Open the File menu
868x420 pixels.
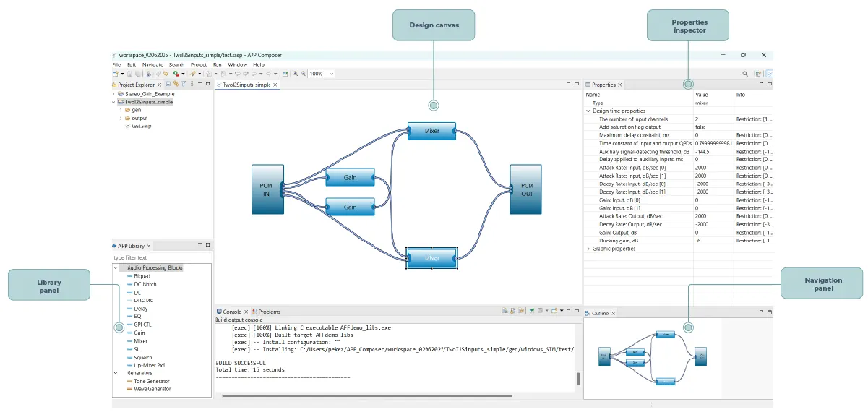tap(116, 64)
